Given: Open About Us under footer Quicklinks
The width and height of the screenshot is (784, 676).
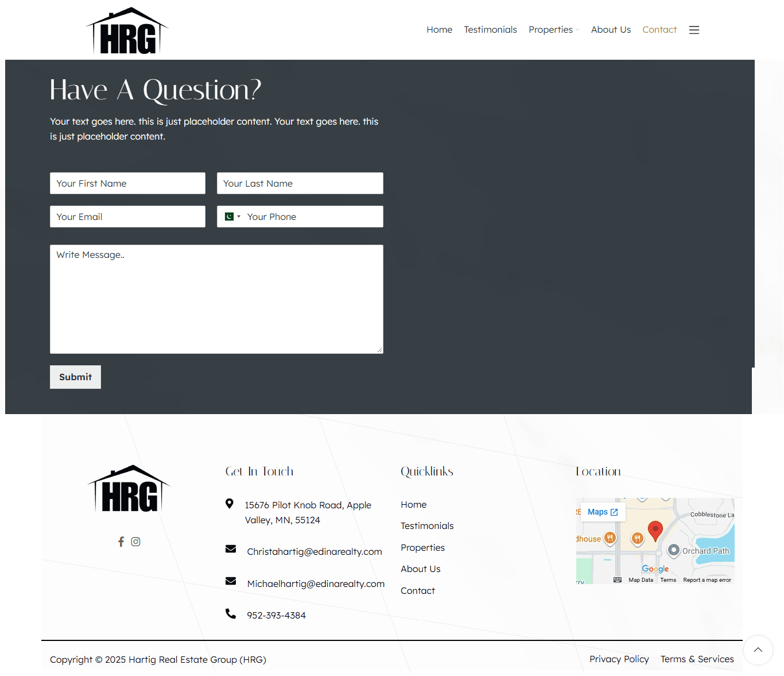Looking at the screenshot, I should point(421,569).
